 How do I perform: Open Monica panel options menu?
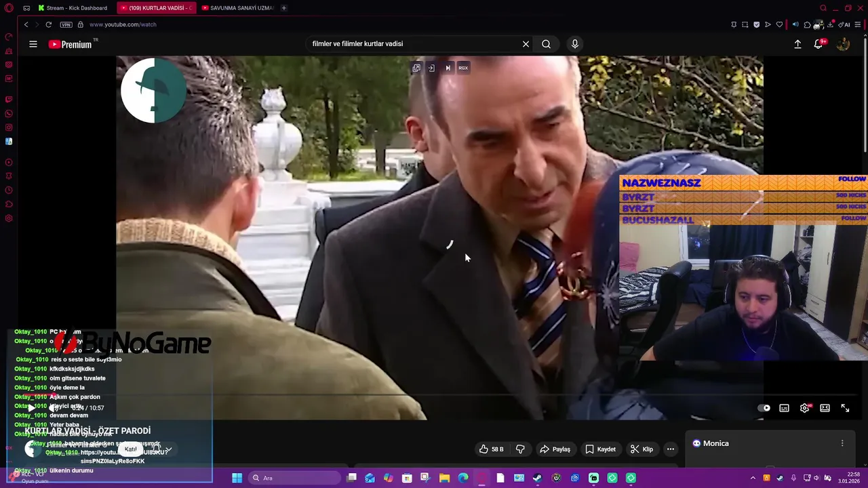click(842, 443)
